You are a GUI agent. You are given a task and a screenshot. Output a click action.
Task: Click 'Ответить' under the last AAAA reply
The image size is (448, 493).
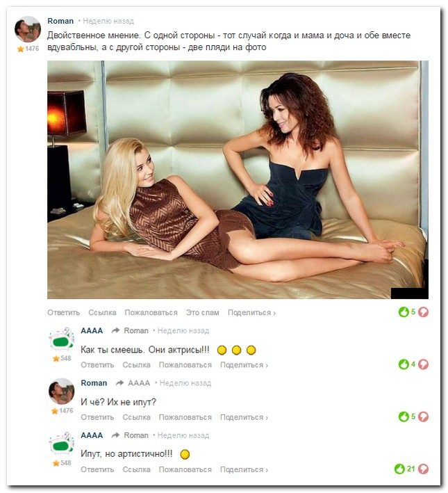97,469
